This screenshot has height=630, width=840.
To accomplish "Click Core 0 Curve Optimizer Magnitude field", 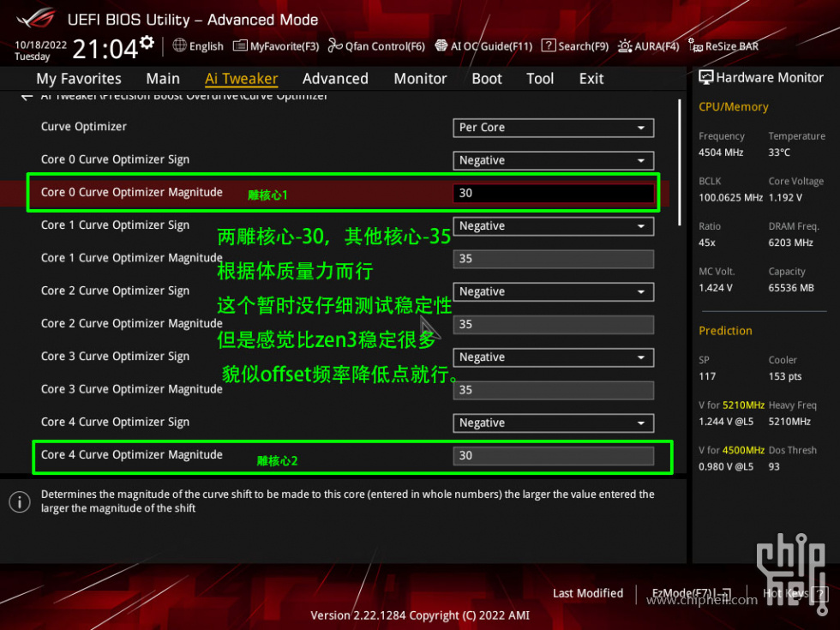I will pos(554,194).
